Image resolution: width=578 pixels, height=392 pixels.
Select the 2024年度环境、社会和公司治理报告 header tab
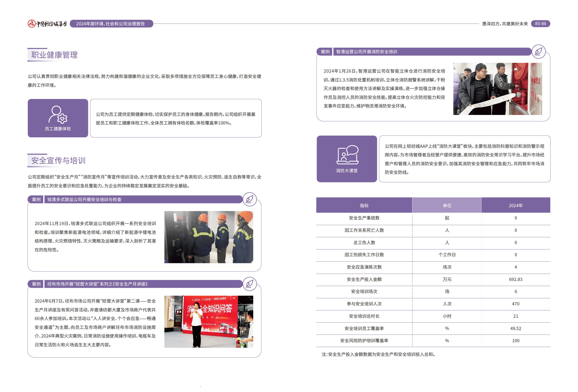point(111,24)
